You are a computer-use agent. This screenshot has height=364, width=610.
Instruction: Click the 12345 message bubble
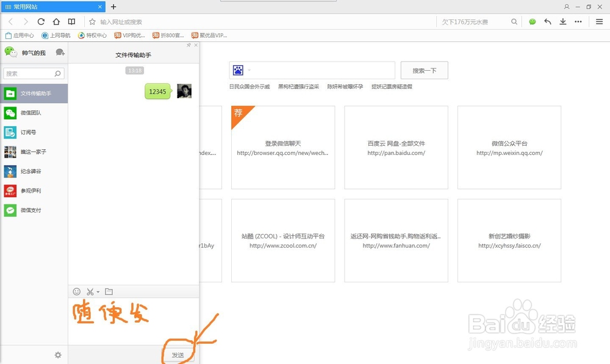tap(157, 91)
